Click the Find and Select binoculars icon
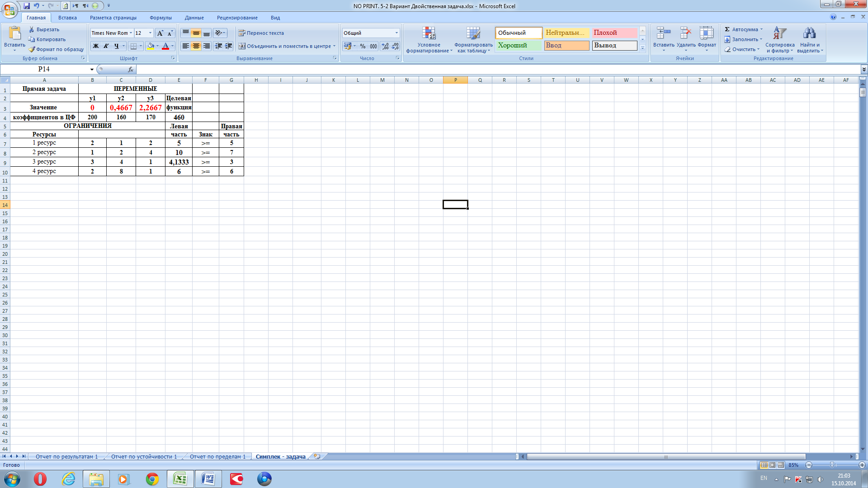The image size is (868, 488). 809,33
